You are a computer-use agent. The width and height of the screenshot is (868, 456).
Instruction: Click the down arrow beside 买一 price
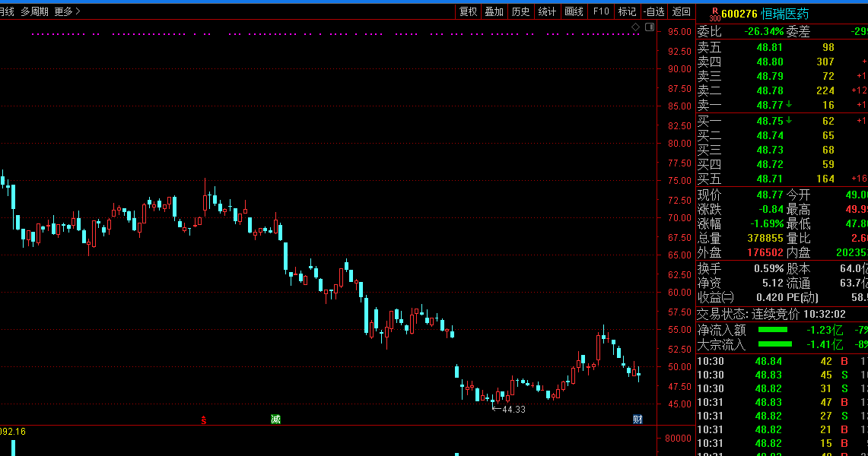point(789,121)
